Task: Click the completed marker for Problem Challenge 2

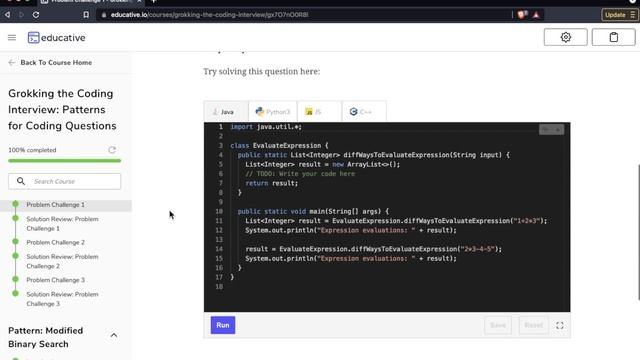Action: [x=16, y=242]
